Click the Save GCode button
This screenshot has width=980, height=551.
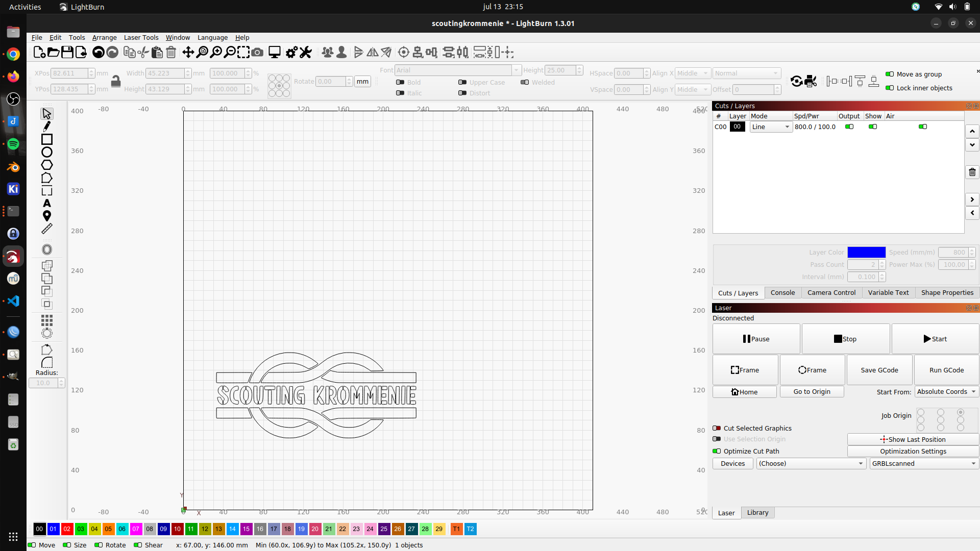(x=879, y=370)
